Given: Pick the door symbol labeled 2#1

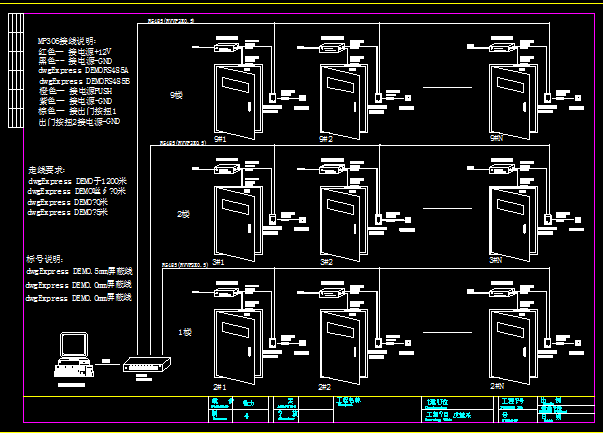Looking at the screenshot, I should (238, 347).
